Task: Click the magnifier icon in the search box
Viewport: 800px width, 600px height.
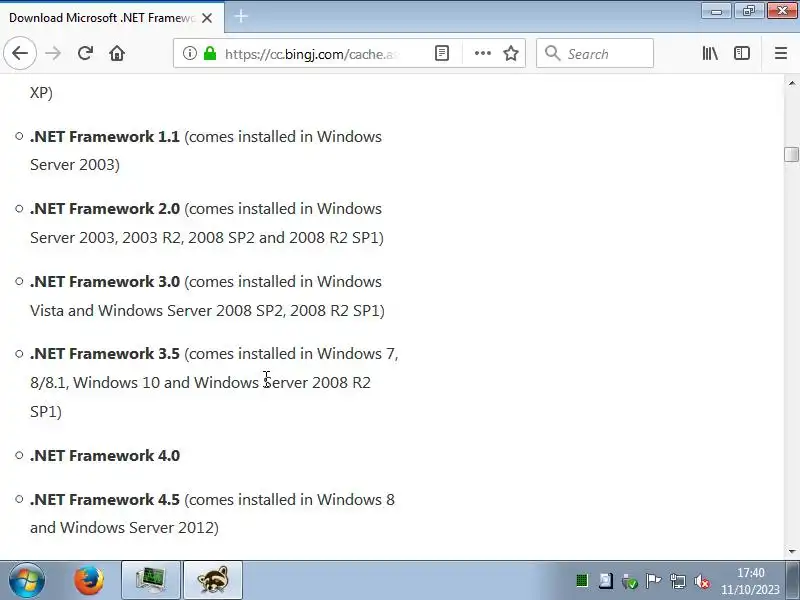Action: tap(552, 53)
